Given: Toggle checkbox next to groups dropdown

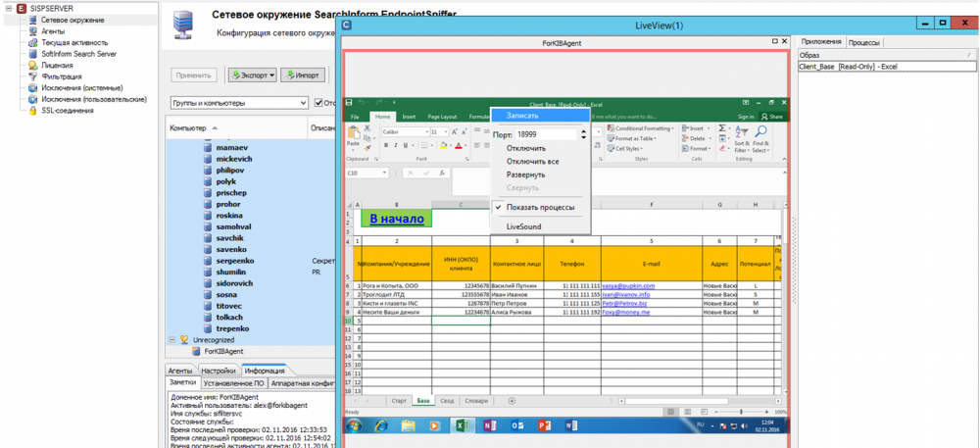Looking at the screenshot, I should (318, 103).
